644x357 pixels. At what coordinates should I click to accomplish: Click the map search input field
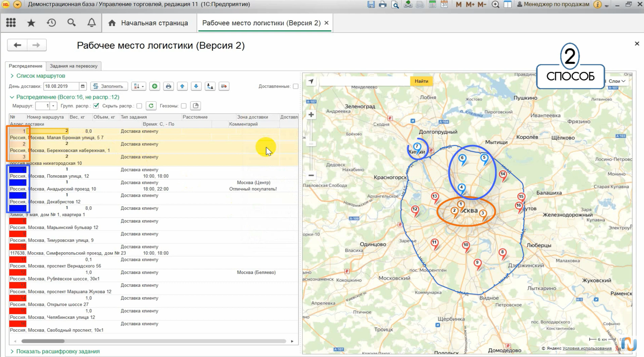[x=364, y=81]
